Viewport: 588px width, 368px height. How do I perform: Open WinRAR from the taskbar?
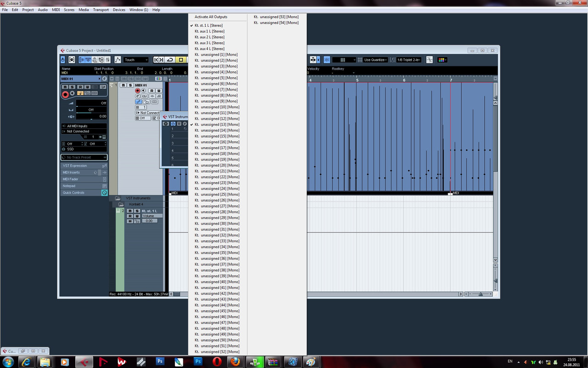[x=273, y=362]
